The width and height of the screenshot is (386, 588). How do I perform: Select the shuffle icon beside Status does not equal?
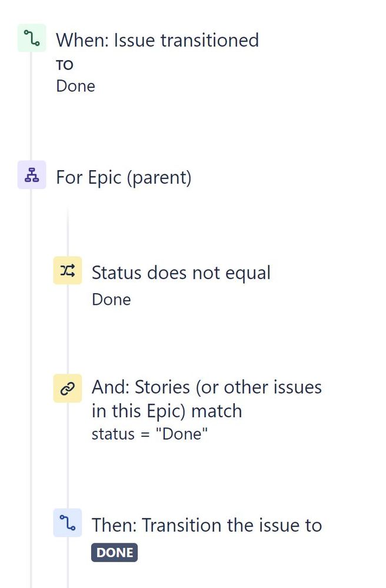[68, 271]
